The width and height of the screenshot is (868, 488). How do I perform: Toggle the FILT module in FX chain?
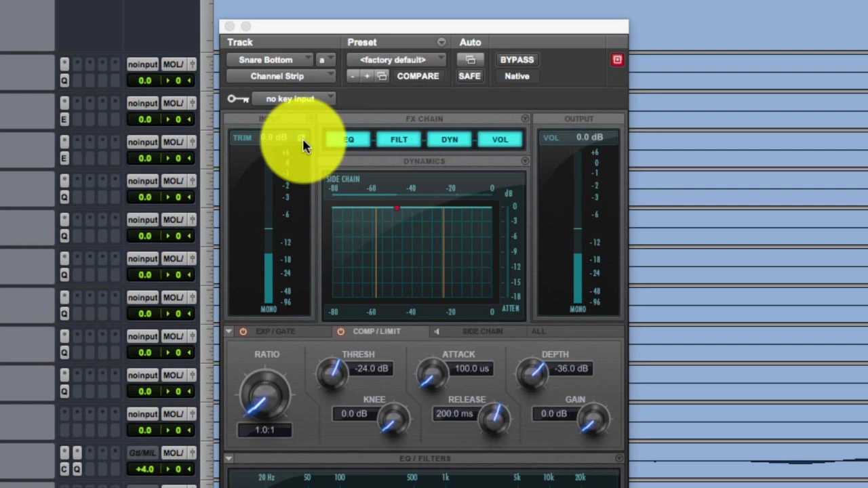click(399, 140)
